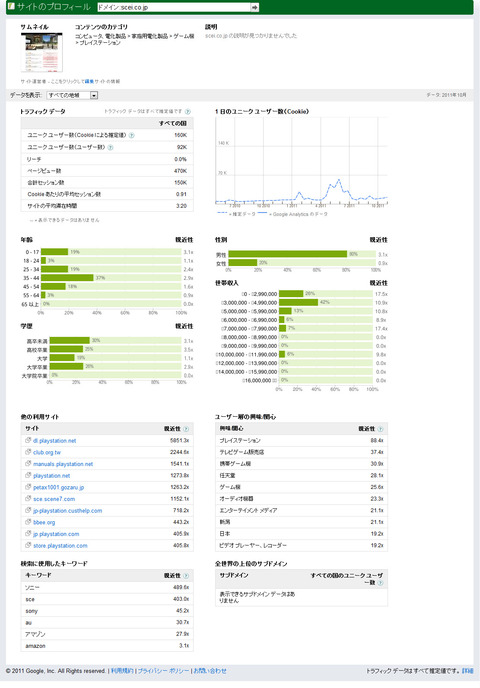Click external link icon beside petax1001.gozaru.jp
Screen dimensions: 480x688
(28, 487)
